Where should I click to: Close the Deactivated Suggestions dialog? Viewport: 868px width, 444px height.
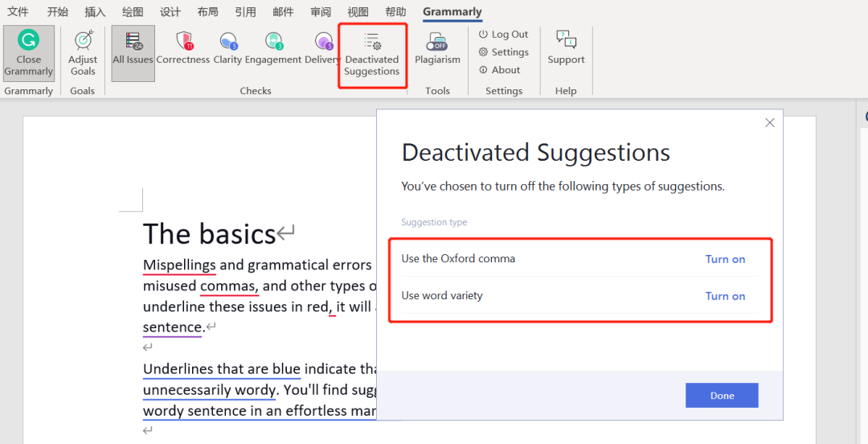coord(770,123)
